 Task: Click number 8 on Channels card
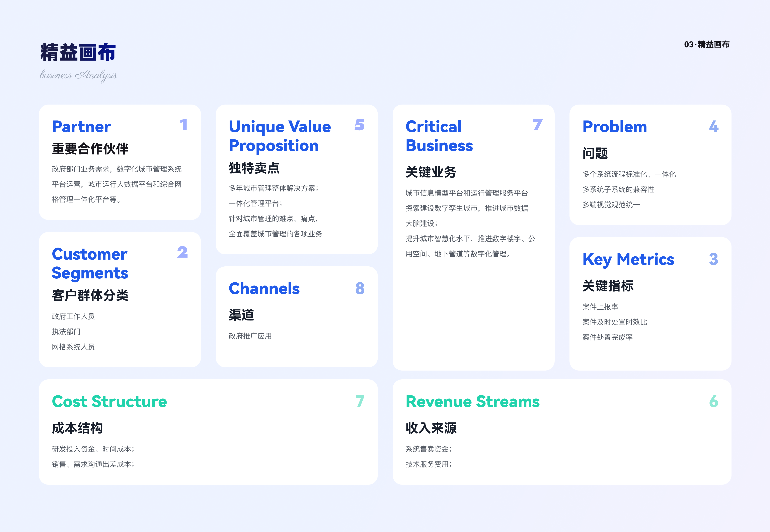pos(360,288)
